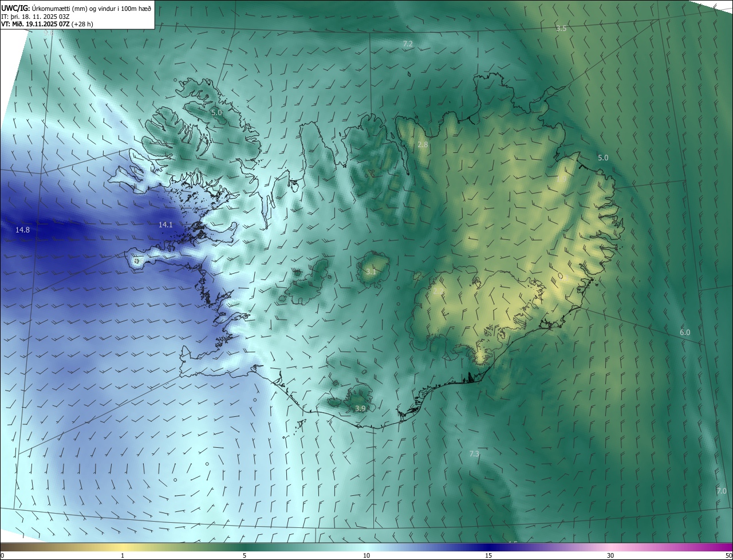733x560 pixels.
Task: Click the "5" tick label on the color scale
Action: tap(245, 555)
